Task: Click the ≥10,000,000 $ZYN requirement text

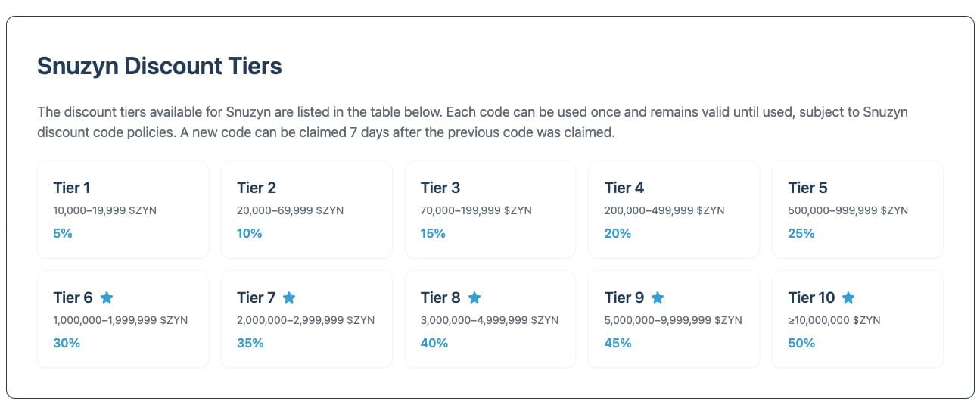Action: (834, 320)
